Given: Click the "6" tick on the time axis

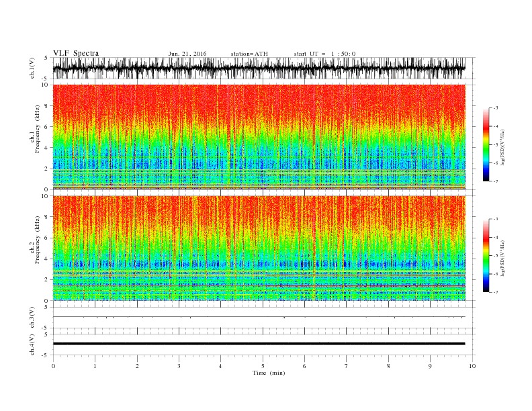Looking at the screenshot, I should click(x=304, y=366).
